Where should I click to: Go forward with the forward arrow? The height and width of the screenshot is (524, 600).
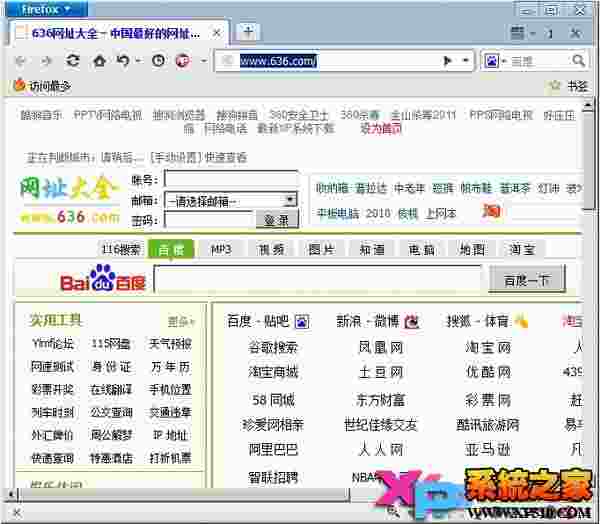(x=46, y=60)
